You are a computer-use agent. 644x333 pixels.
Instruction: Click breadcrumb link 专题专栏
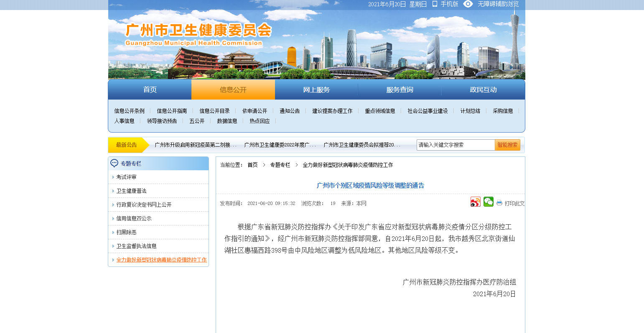(280, 165)
